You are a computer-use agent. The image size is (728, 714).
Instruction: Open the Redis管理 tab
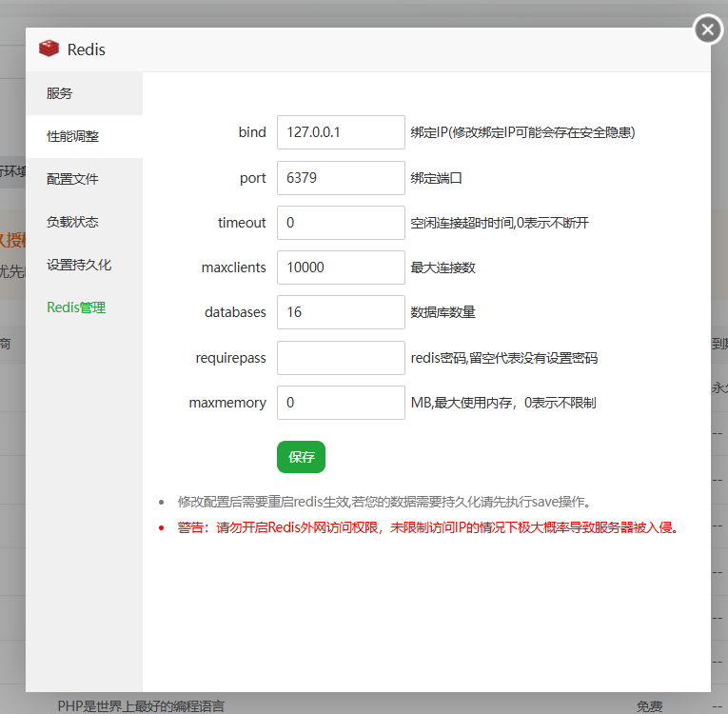(x=76, y=307)
